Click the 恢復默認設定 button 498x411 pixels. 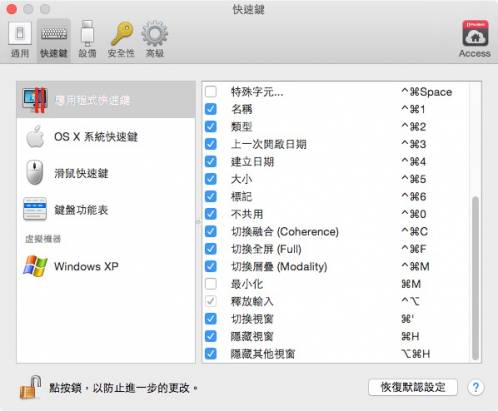413,387
